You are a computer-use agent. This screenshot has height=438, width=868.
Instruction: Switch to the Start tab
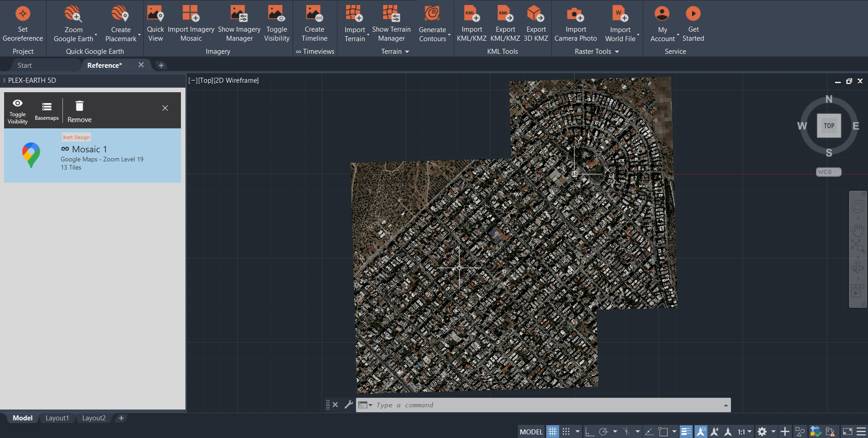24,66
